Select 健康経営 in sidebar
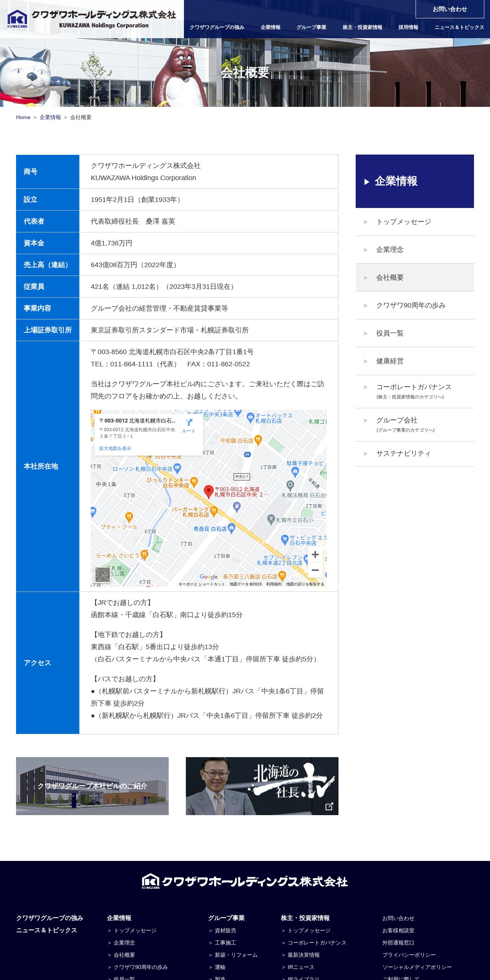 tap(415, 361)
